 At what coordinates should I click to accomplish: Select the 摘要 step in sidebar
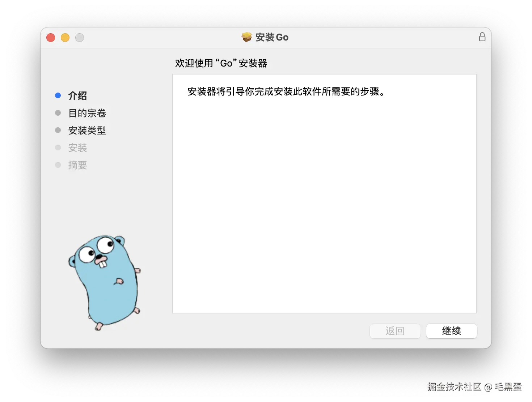[x=77, y=165]
